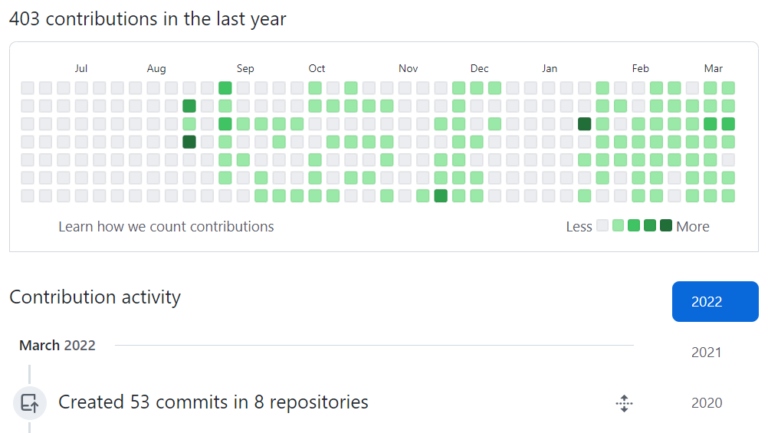Select the darkest green cell under January
Screen dimensions: 768x433
pyautogui.click(x=584, y=124)
